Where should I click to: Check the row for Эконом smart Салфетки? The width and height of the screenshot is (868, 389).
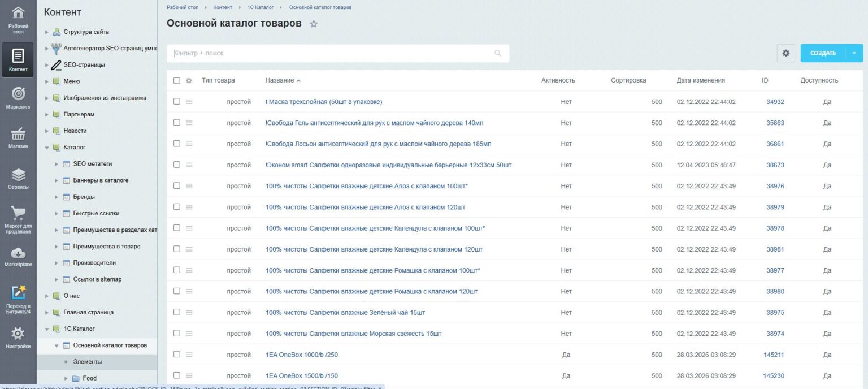pos(177,165)
